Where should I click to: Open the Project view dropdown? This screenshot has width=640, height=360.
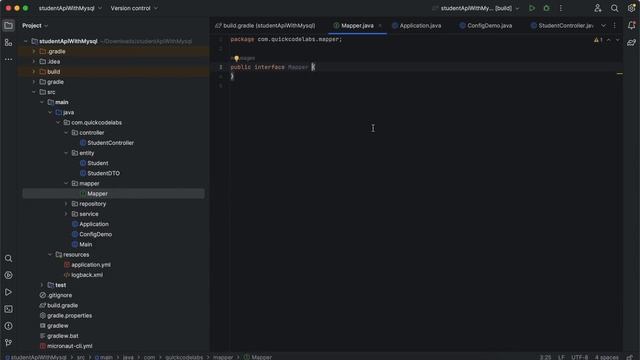click(x=35, y=26)
